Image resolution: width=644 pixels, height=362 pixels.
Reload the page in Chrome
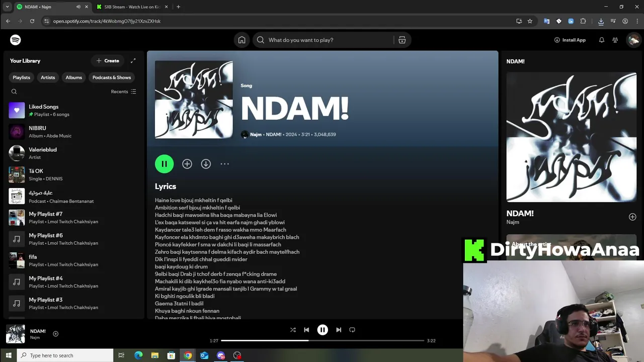click(x=32, y=21)
